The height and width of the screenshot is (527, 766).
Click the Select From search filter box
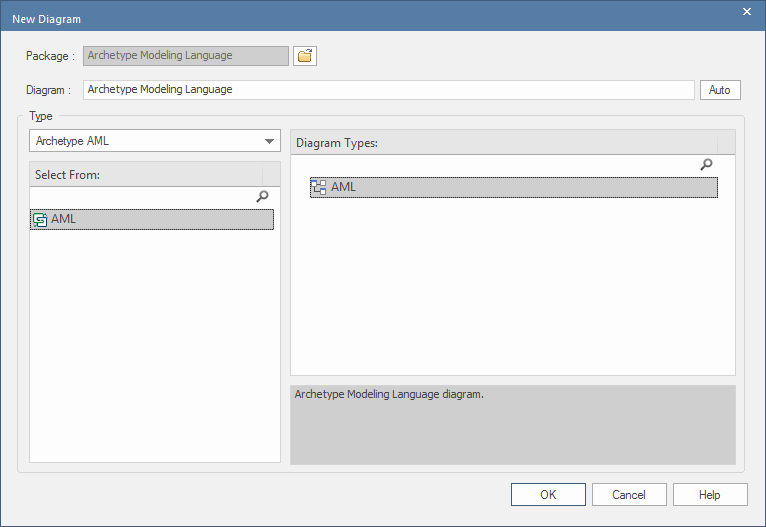(x=140, y=197)
